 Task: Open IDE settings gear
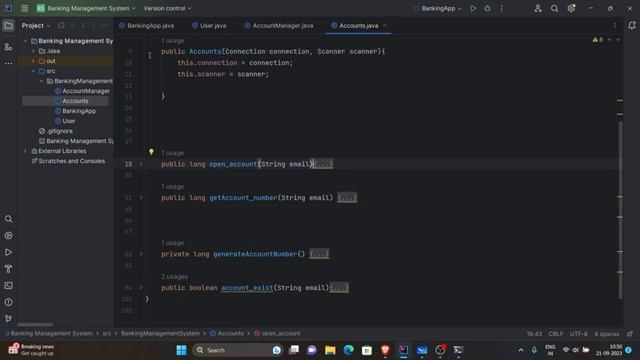[x=571, y=8]
